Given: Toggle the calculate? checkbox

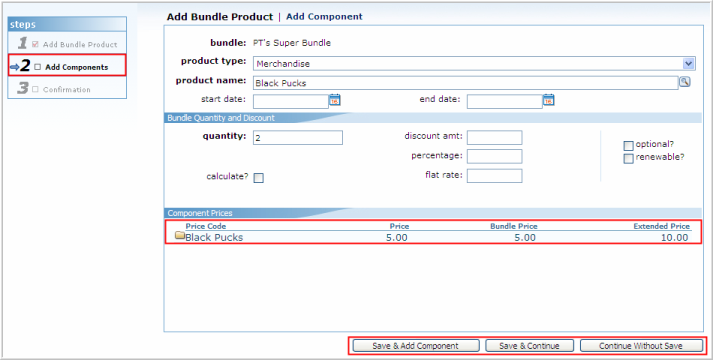Looking at the screenshot, I should [x=259, y=178].
